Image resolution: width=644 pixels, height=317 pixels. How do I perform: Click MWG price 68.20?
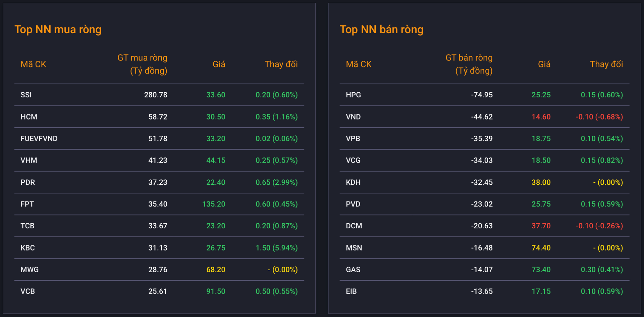click(216, 270)
